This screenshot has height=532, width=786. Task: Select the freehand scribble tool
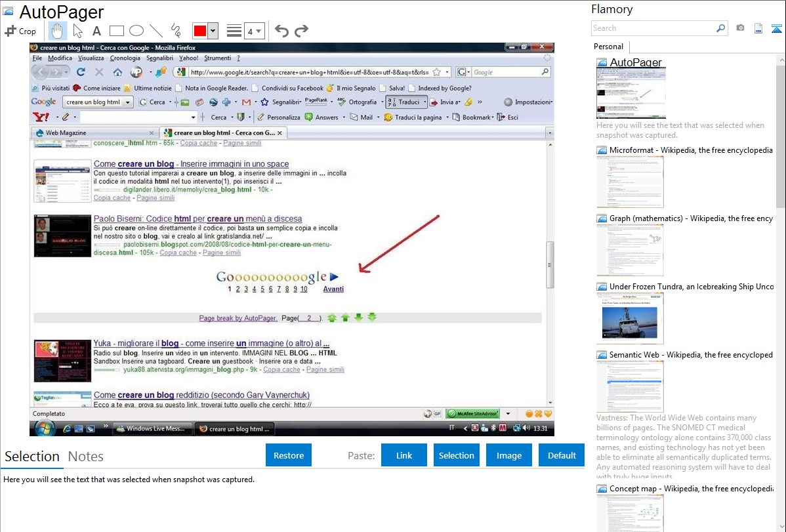[x=176, y=31]
